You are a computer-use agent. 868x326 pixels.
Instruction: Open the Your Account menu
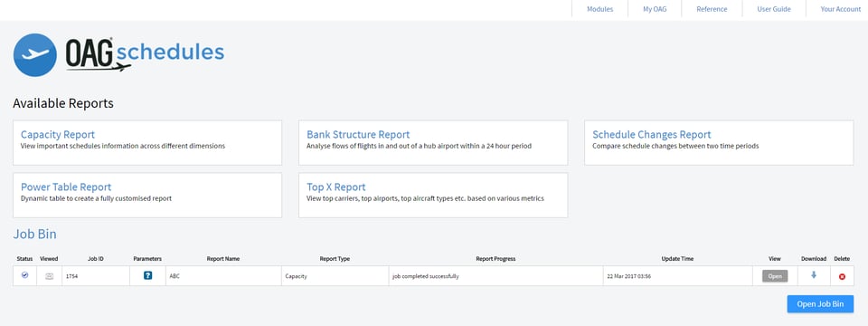pos(841,9)
